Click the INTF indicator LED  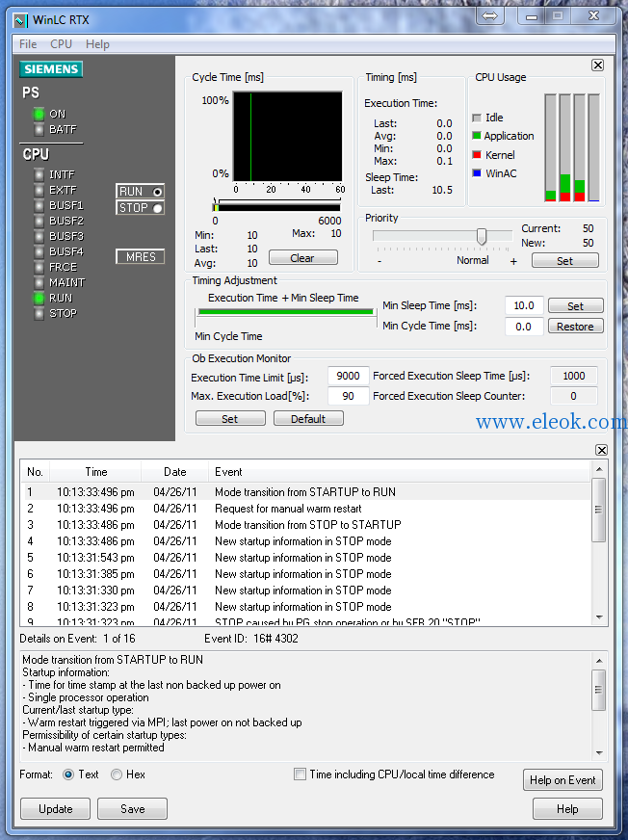tap(39, 174)
